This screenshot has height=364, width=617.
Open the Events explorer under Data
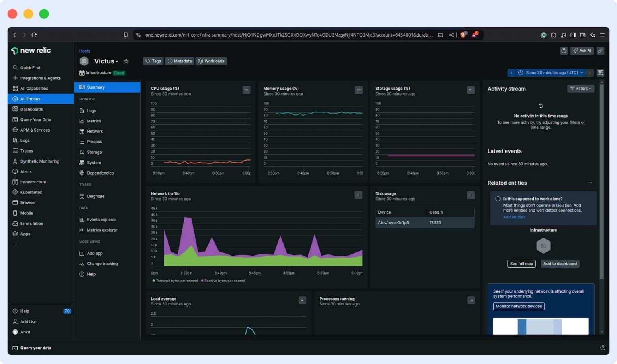click(x=101, y=220)
